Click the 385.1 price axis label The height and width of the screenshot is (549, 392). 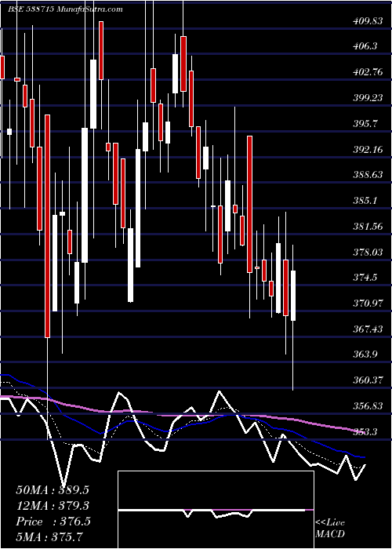click(x=365, y=201)
